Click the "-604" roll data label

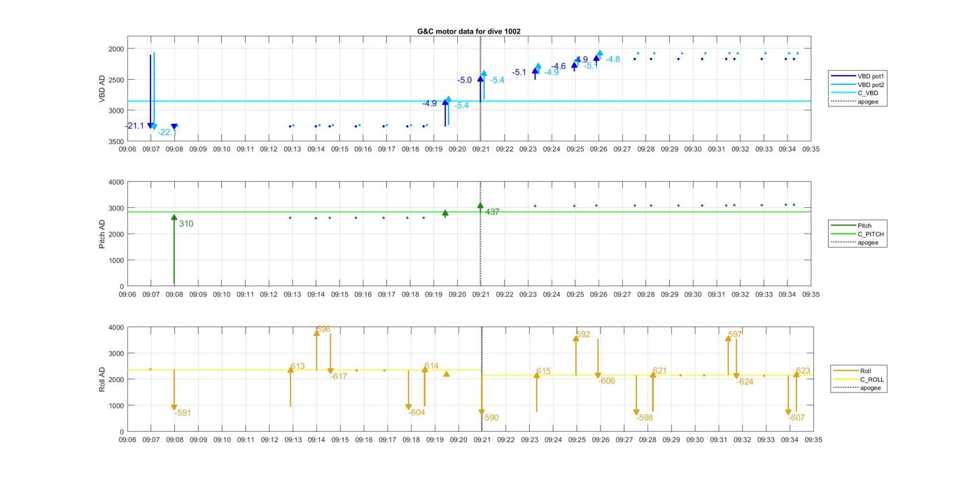coord(417,413)
